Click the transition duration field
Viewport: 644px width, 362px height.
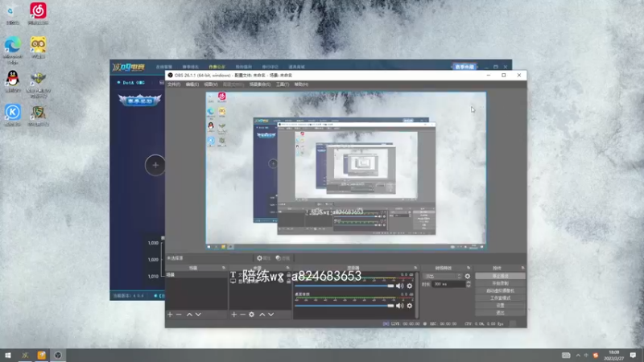[x=448, y=284]
